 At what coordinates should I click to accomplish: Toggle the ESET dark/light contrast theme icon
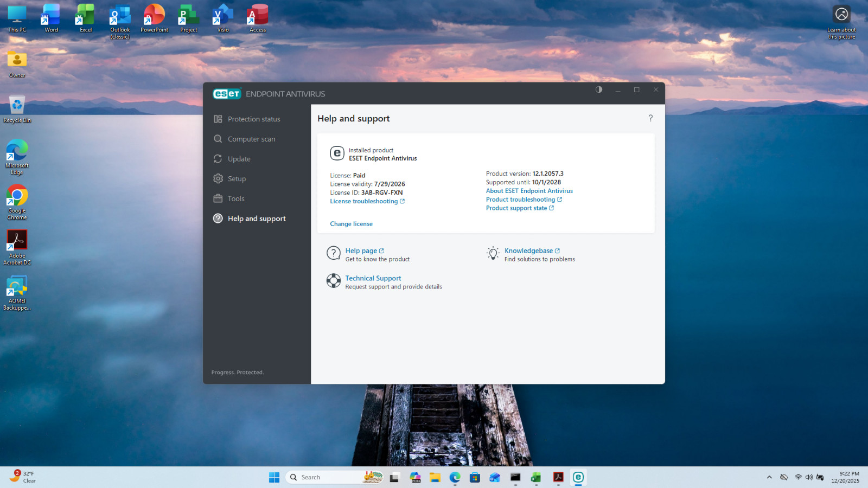(x=599, y=89)
